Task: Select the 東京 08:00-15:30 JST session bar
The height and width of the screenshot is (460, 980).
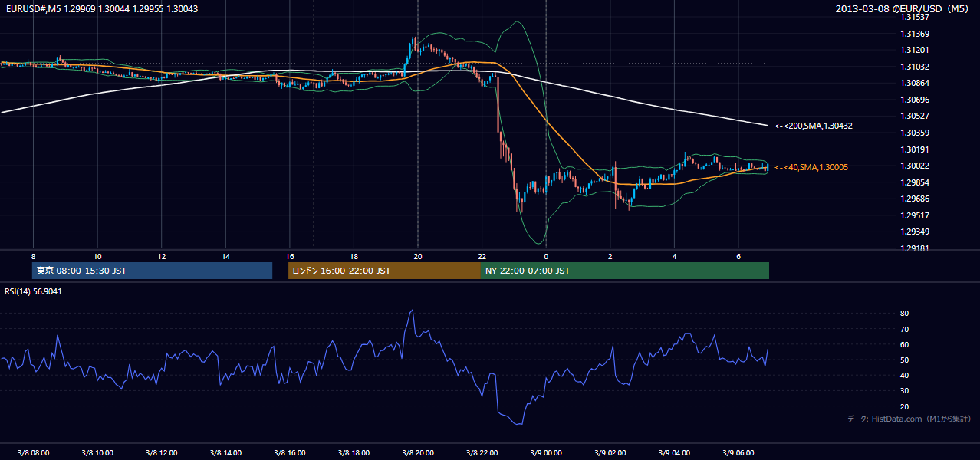Action: pyautogui.click(x=152, y=271)
